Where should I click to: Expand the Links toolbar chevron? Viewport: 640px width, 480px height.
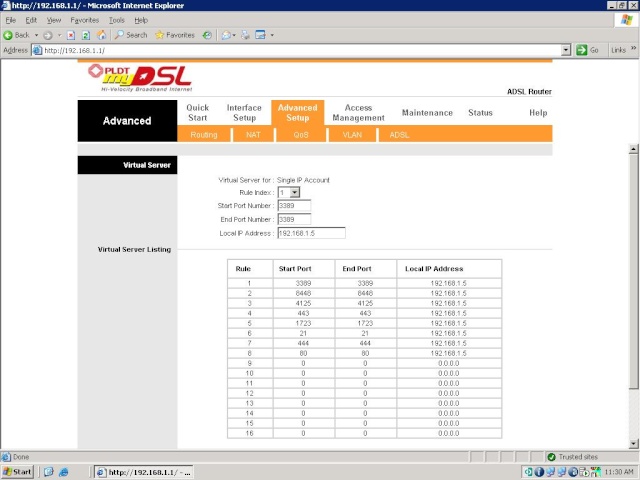pyautogui.click(x=633, y=48)
